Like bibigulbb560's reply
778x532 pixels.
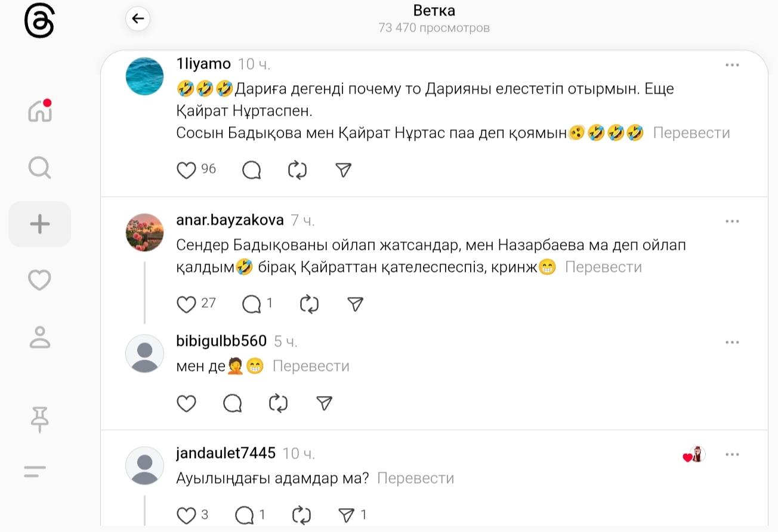point(187,404)
